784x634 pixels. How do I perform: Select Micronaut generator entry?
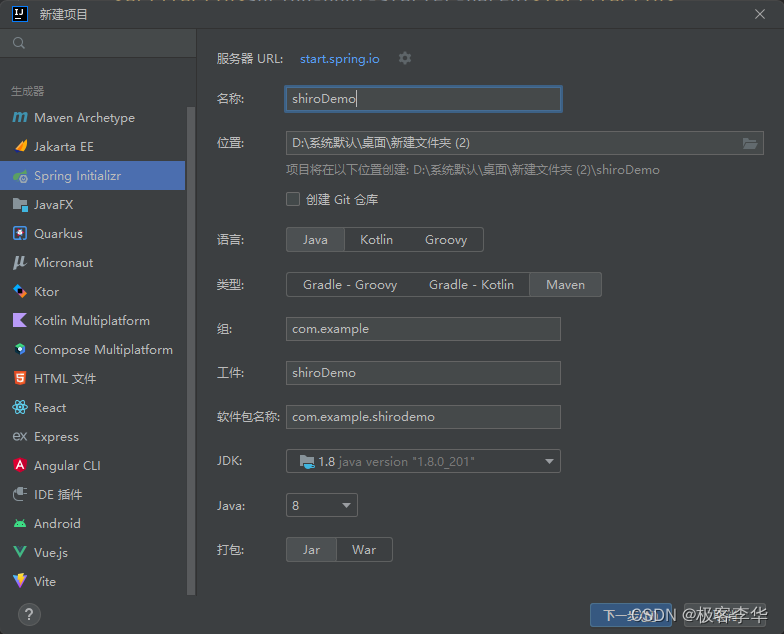[x=92, y=262]
